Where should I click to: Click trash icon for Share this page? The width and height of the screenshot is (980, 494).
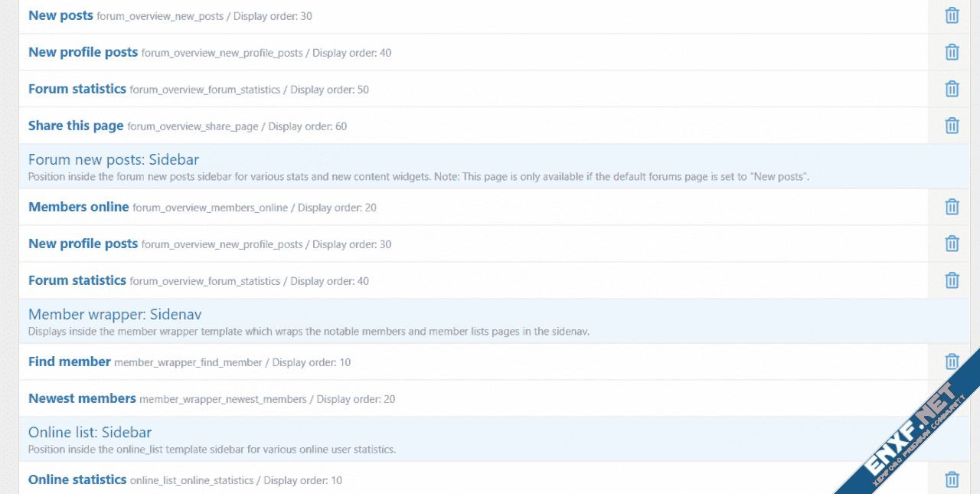pos(952,126)
